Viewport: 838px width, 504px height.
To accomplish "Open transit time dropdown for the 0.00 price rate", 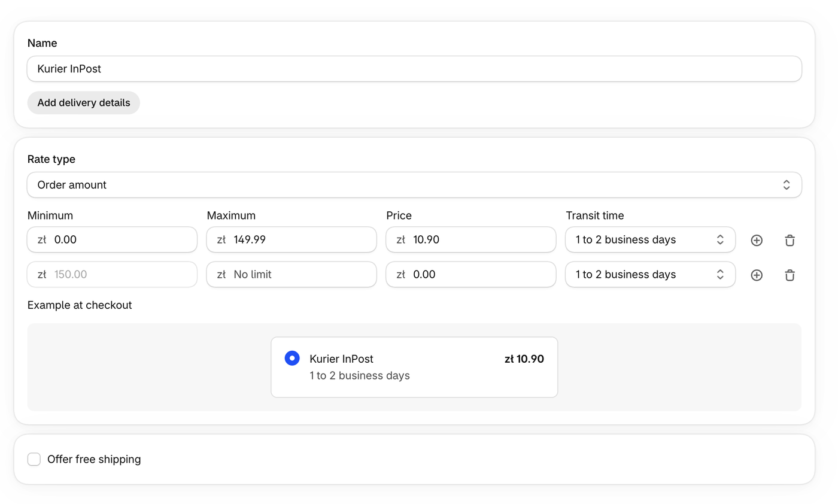I will (650, 274).
